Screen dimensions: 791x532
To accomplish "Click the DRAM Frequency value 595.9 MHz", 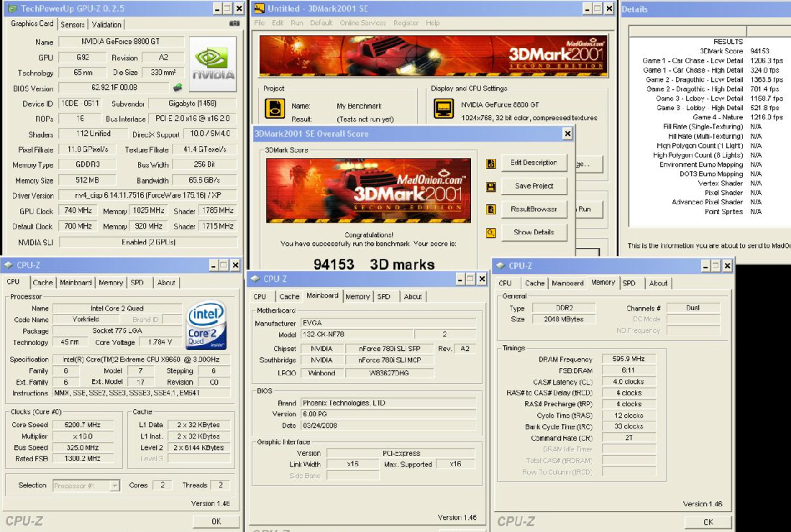I will [628, 359].
